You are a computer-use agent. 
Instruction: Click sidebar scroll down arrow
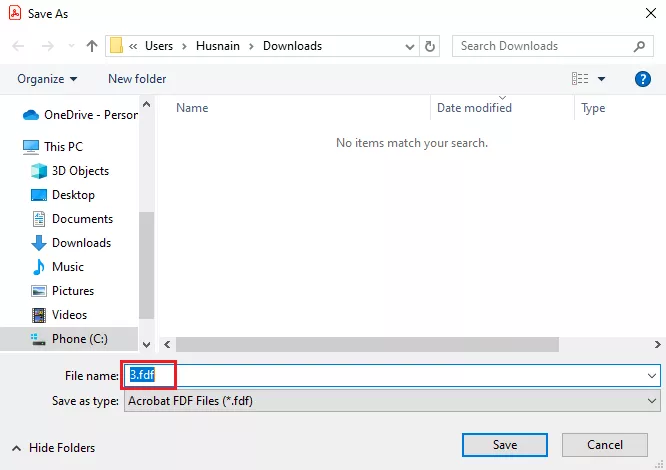(x=147, y=345)
